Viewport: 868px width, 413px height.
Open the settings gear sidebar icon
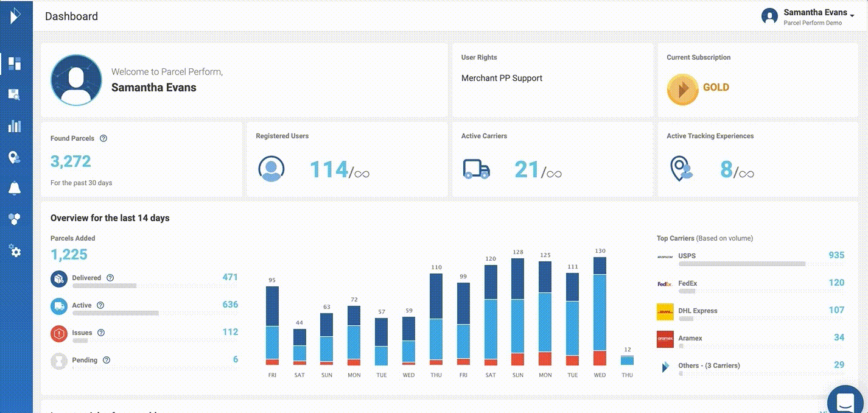coord(15,251)
